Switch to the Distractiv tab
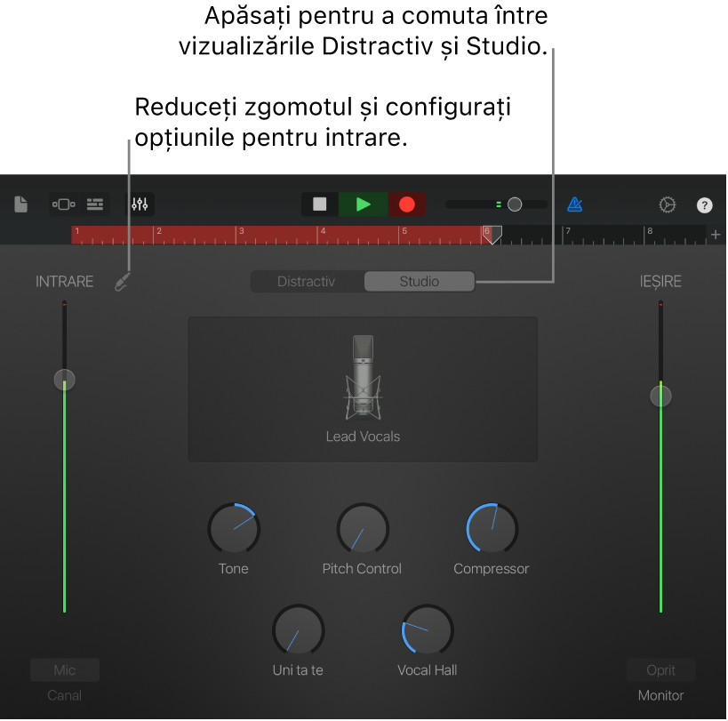Screen dimensions: 728x721 click(x=307, y=281)
